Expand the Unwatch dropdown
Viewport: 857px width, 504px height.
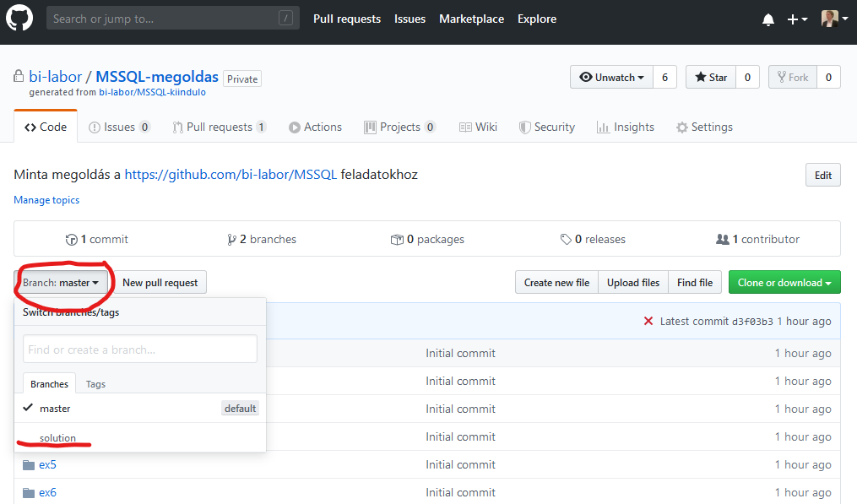(611, 77)
